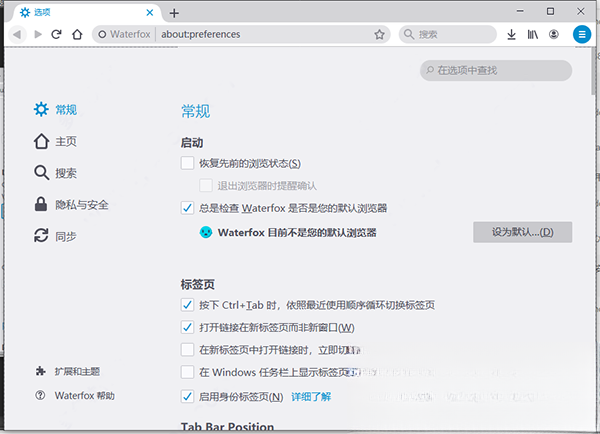Click the magnifier in the 搜索 bar

(409, 34)
